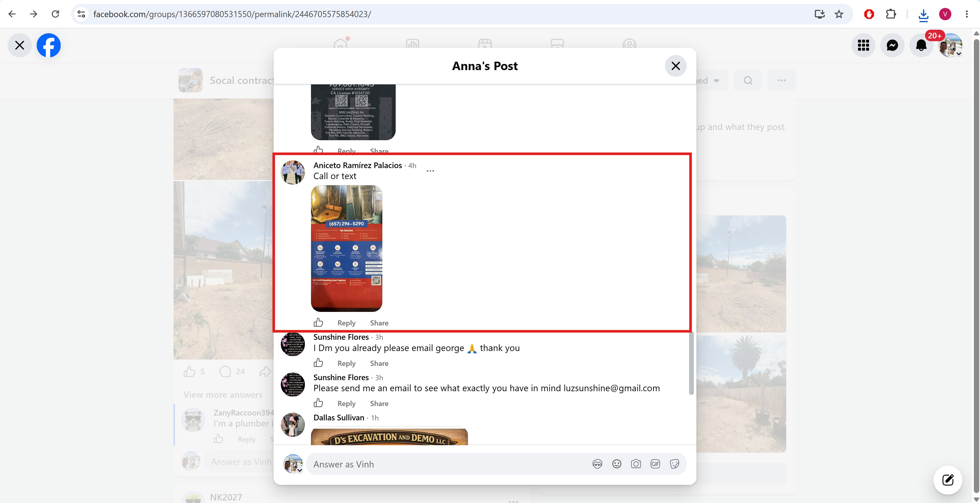The height and width of the screenshot is (503, 980).
Task: Open Chrome three-dot menu
Action: tap(967, 14)
